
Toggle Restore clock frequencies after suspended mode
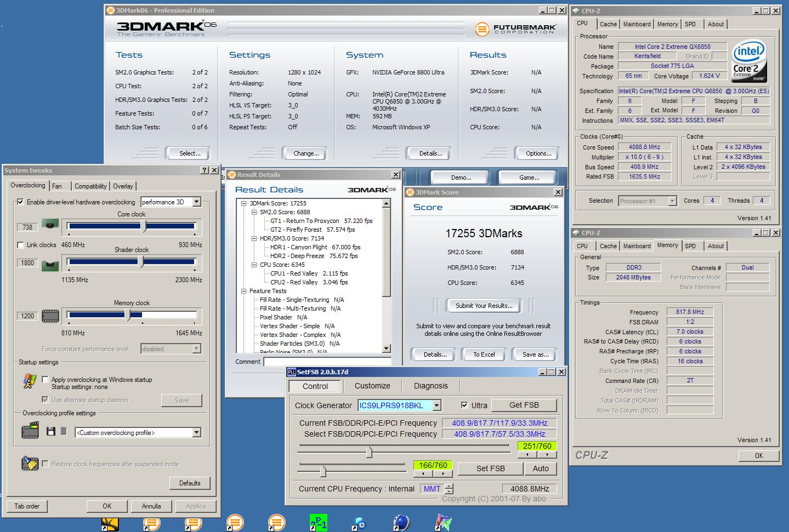(x=45, y=464)
